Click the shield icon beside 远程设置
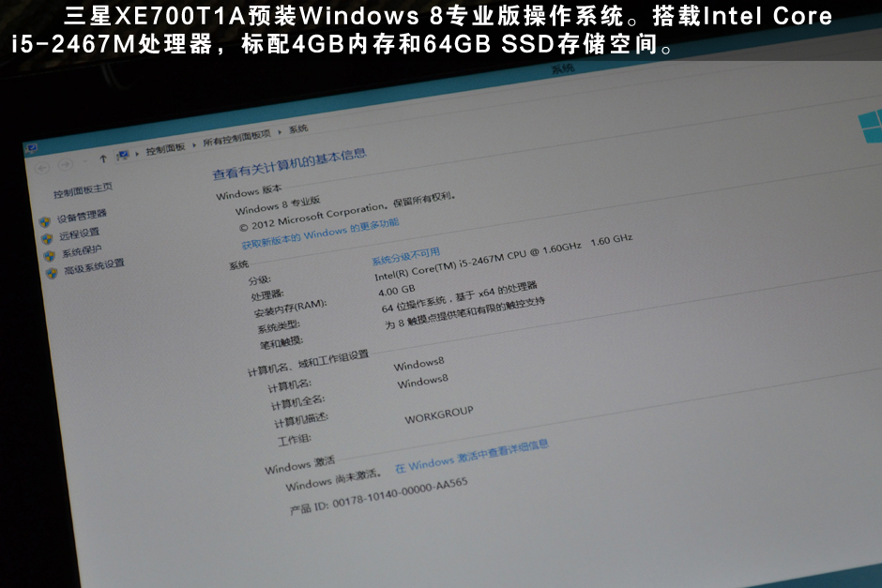 pyautogui.click(x=47, y=239)
